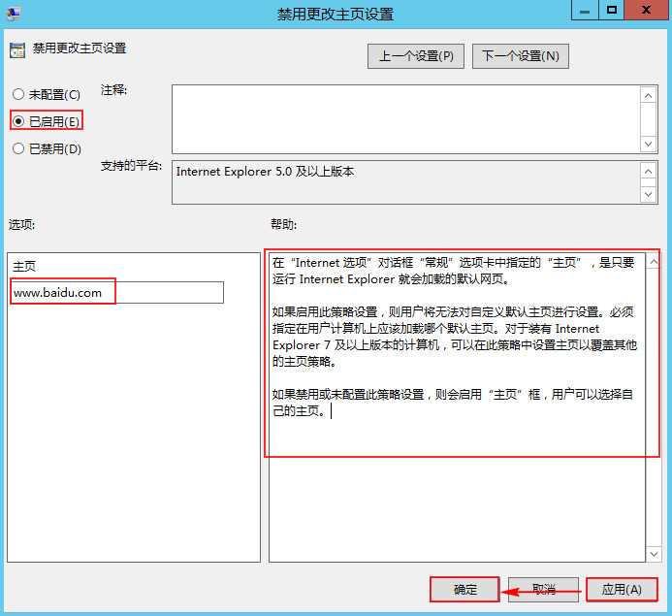Click the 主页 URL input field

(117, 292)
